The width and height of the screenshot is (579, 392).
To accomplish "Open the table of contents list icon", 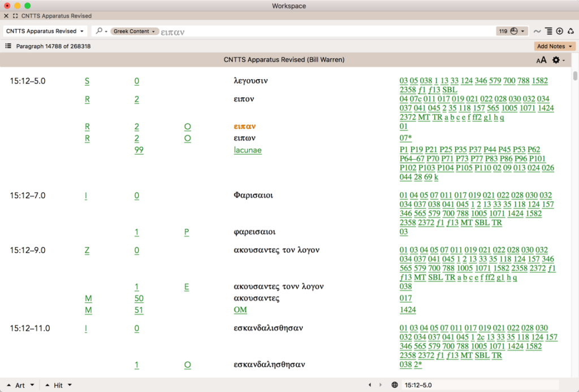I will (x=8, y=46).
